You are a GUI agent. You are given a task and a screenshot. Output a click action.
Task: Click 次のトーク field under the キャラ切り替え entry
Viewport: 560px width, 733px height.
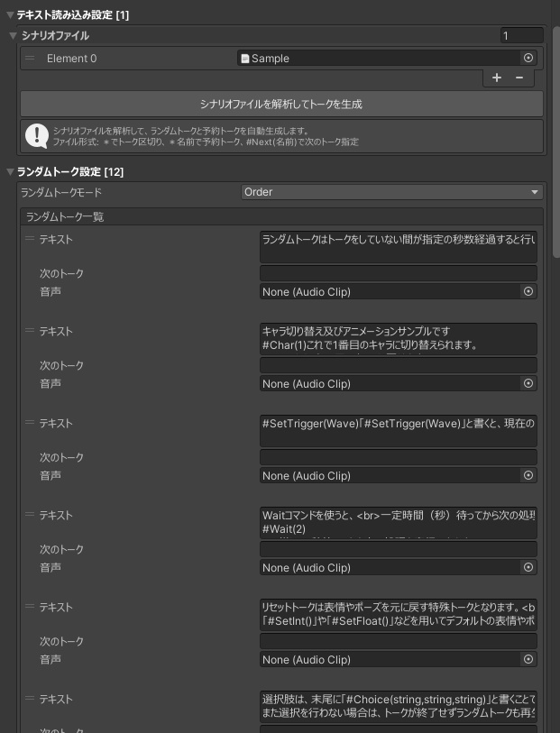[x=399, y=365]
